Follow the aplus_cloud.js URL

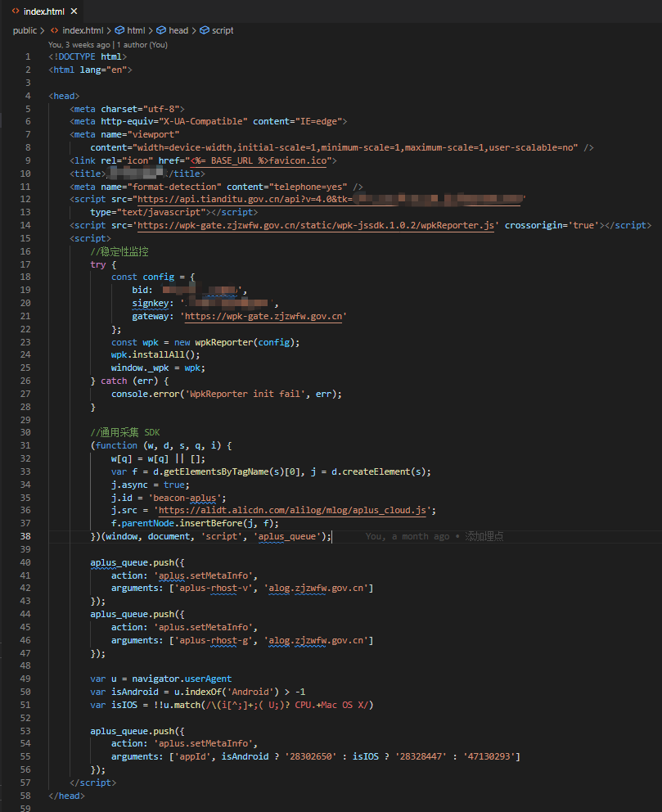tap(292, 511)
